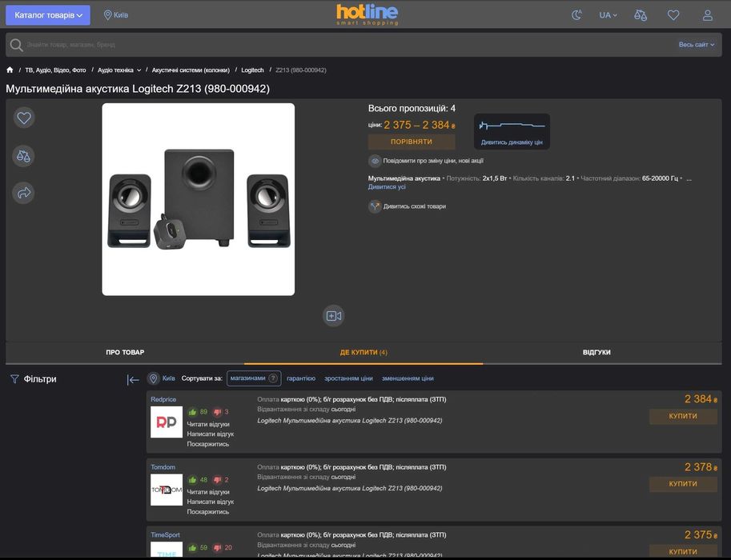Viewport: 731px width, 560px height.
Task: Click Читати відгуки under Redprice
Action: point(208,425)
